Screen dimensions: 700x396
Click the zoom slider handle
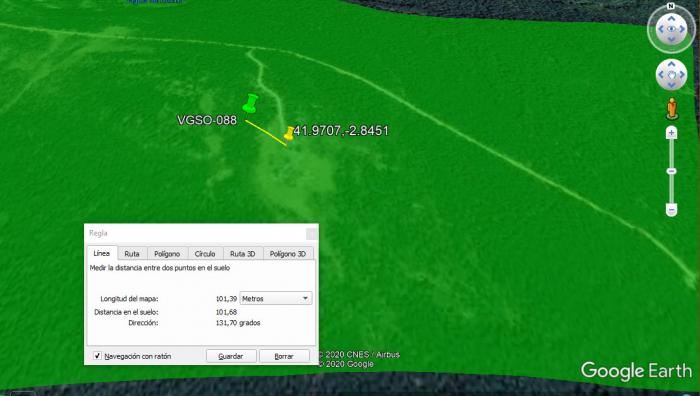coord(671,171)
